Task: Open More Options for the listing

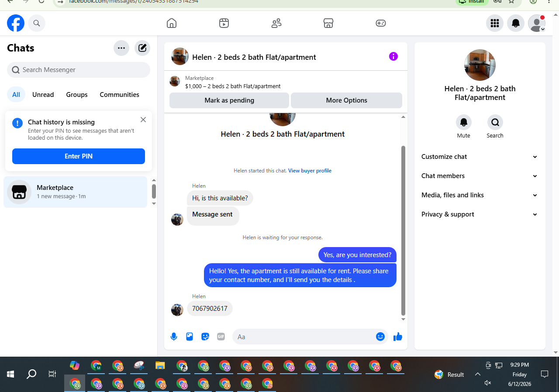Action: (x=346, y=100)
